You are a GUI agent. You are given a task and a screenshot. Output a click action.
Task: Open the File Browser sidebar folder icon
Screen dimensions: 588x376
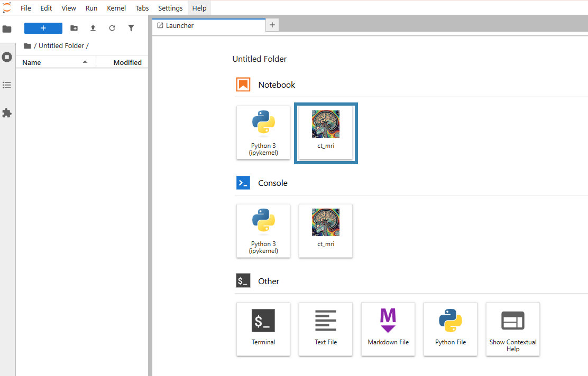click(x=7, y=29)
